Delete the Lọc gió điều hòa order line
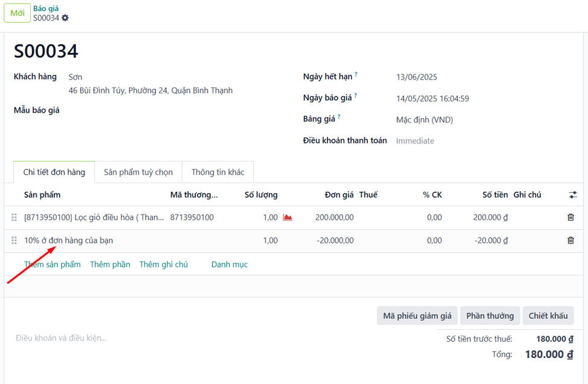The height and width of the screenshot is (384, 588). coord(571,217)
